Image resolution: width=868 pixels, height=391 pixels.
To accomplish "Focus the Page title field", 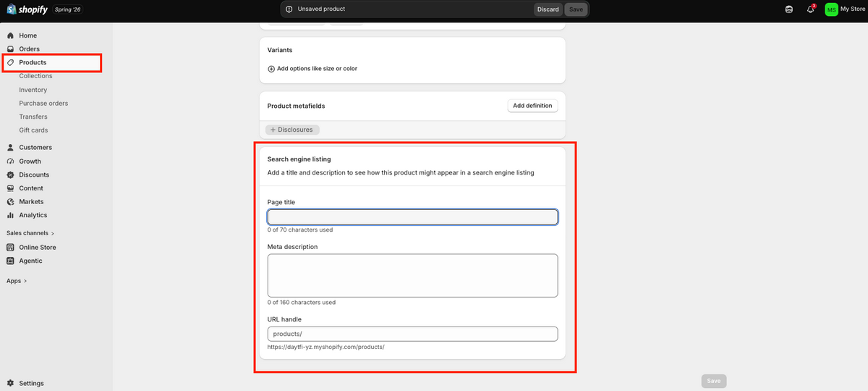I will pyautogui.click(x=412, y=216).
